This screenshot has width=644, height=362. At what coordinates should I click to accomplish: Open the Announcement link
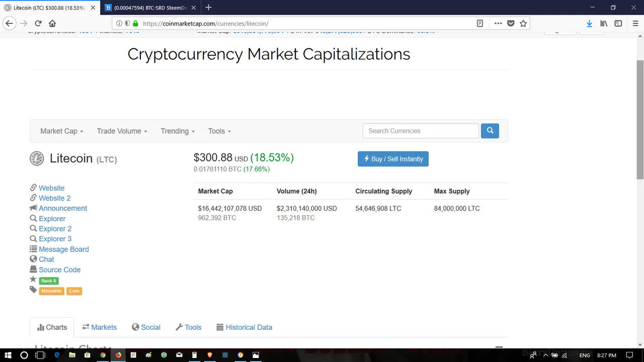(63, 208)
